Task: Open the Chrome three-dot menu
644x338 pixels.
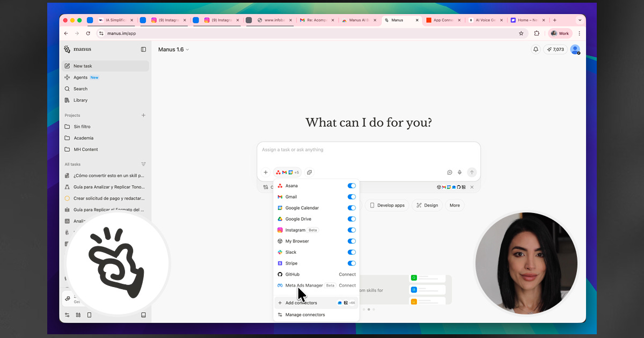Action: coord(579,33)
